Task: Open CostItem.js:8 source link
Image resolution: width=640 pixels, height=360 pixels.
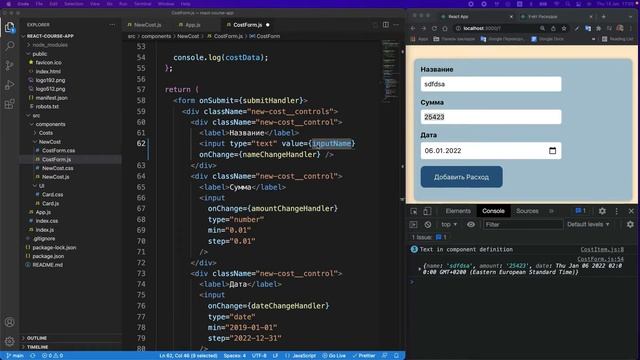Action: tap(602, 249)
